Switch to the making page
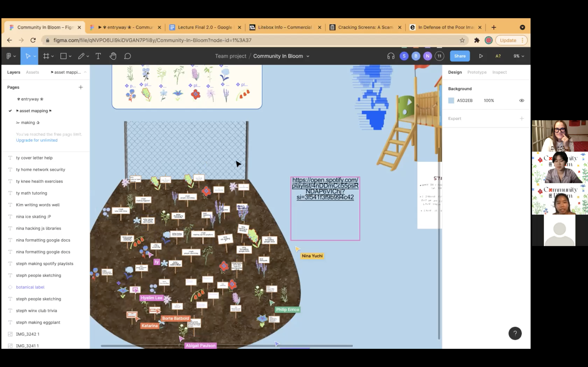The height and width of the screenshot is (367, 588). click(x=28, y=123)
